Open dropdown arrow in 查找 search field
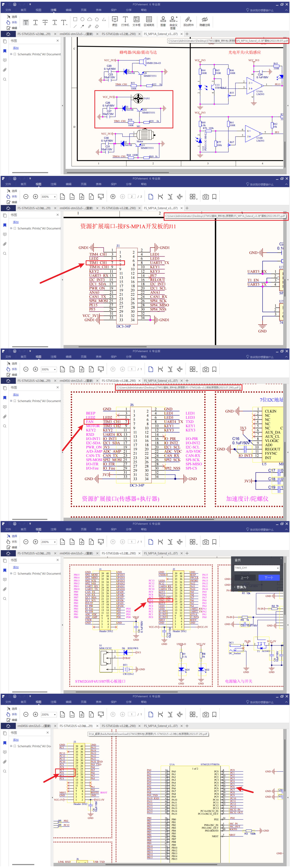Viewport: 290px width, 868px height. click(x=278, y=568)
